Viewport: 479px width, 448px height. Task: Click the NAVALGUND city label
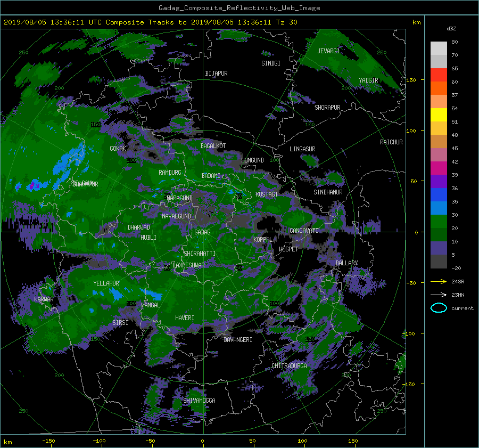pyautogui.click(x=176, y=216)
